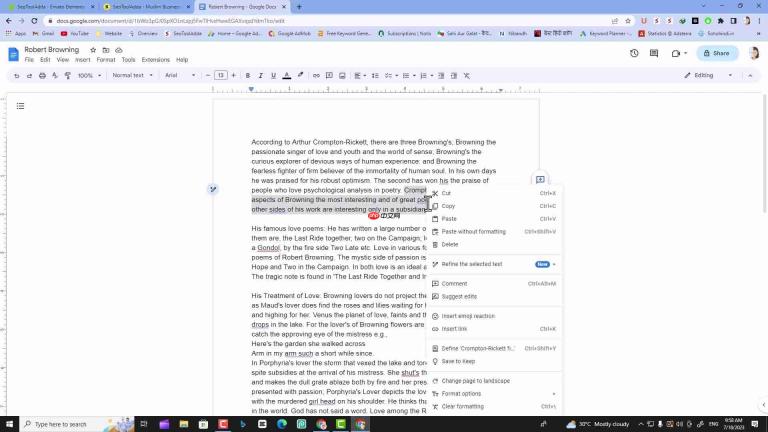Open zoom level dropdown 100%
This screenshot has width=768, height=432.
89,75
